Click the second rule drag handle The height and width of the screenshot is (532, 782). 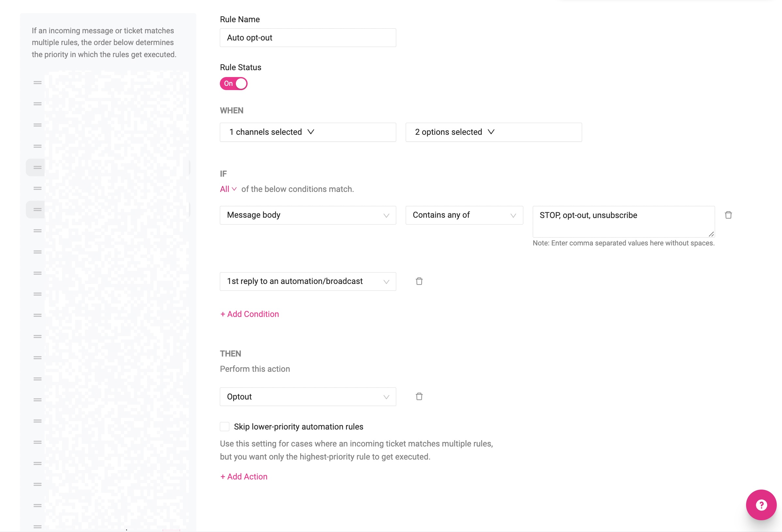37,104
